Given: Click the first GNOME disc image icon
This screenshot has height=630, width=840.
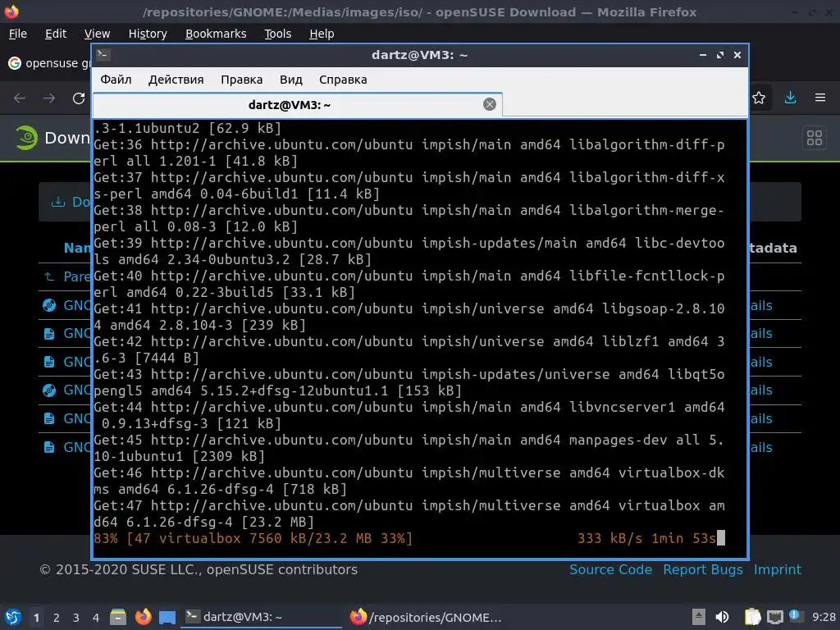Looking at the screenshot, I should (49, 305).
